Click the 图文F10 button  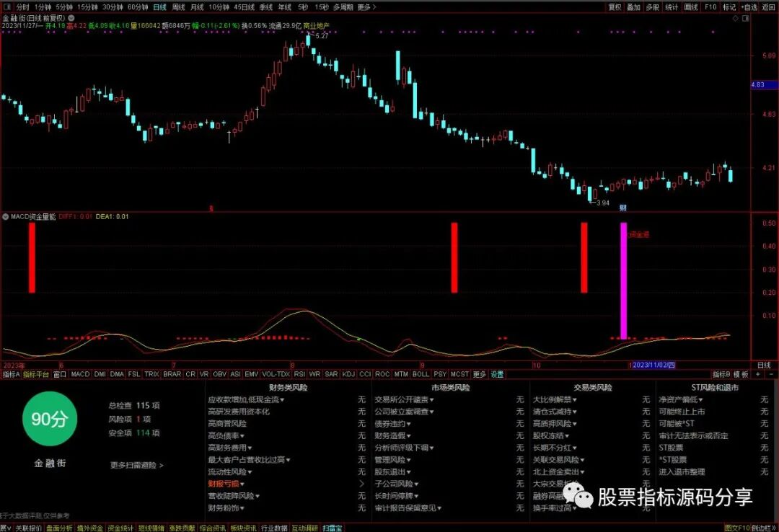[x=736, y=528]
